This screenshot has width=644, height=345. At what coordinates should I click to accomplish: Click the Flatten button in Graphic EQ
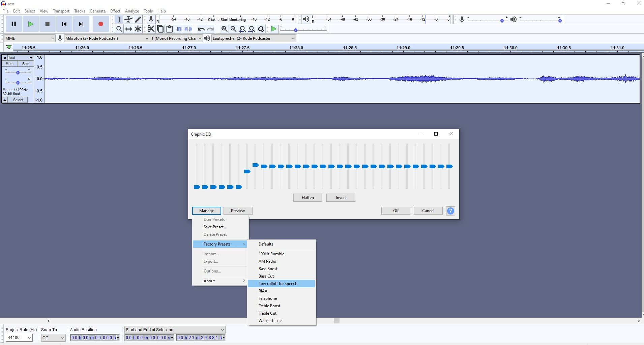pos(308,198)
